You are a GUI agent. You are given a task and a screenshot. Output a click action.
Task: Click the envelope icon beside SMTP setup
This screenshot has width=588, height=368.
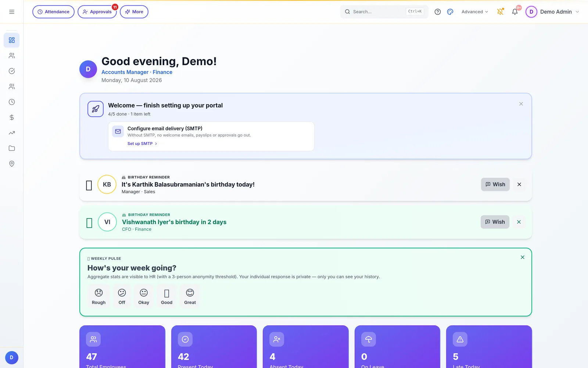pyautogui.click(x=118, y=131)
